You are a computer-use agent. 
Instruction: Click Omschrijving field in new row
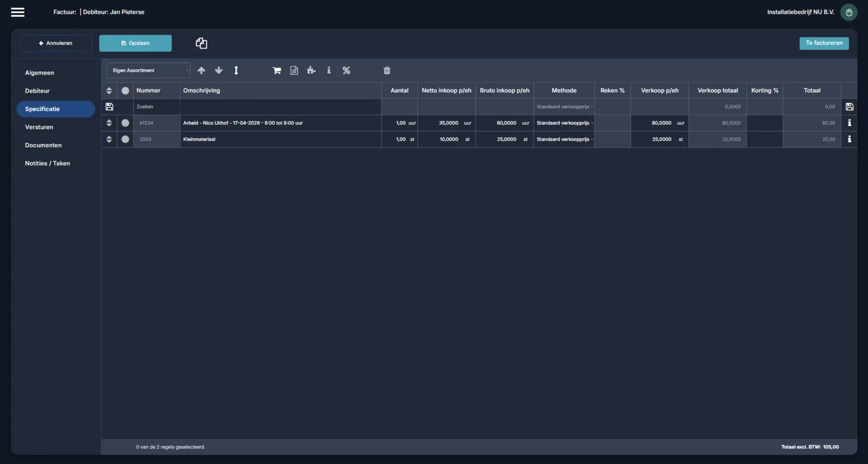point(280,107)
